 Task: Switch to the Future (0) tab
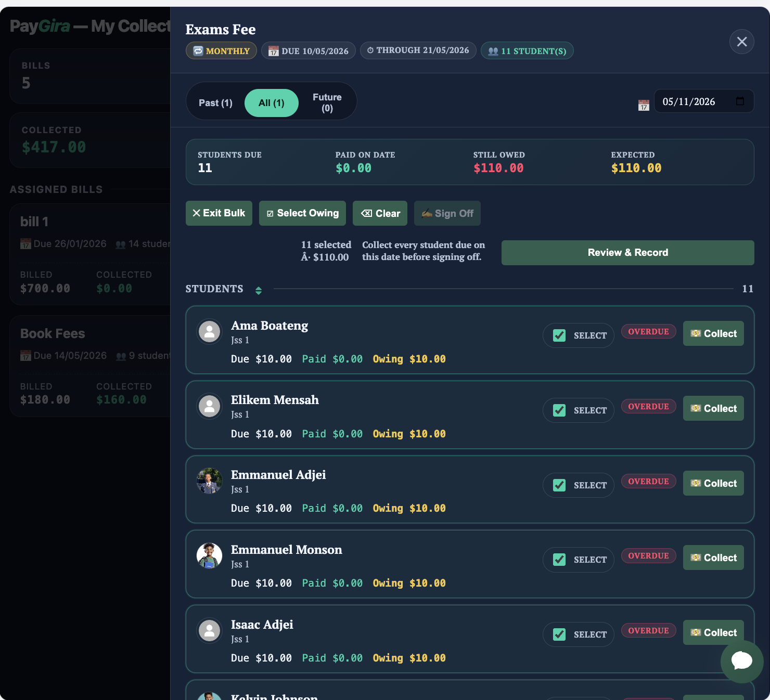(327, 103)
